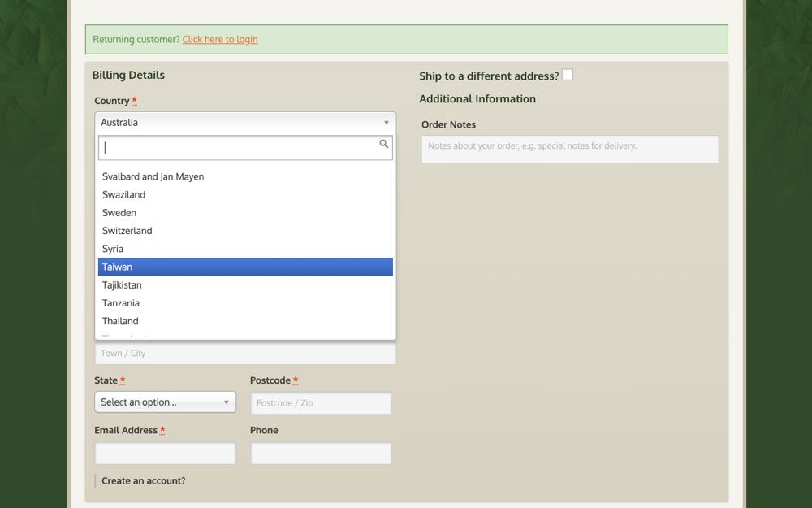Viewport: 812px width, 508px height.
Task: Click the Email Address input field
Action: (x=165, y=454)
